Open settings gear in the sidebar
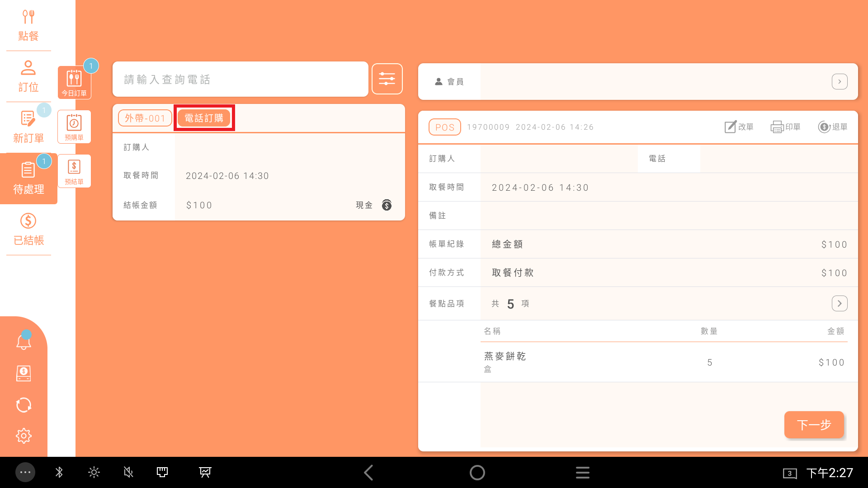868x488 pixels. pyautogui.click(x=24, y=436)
